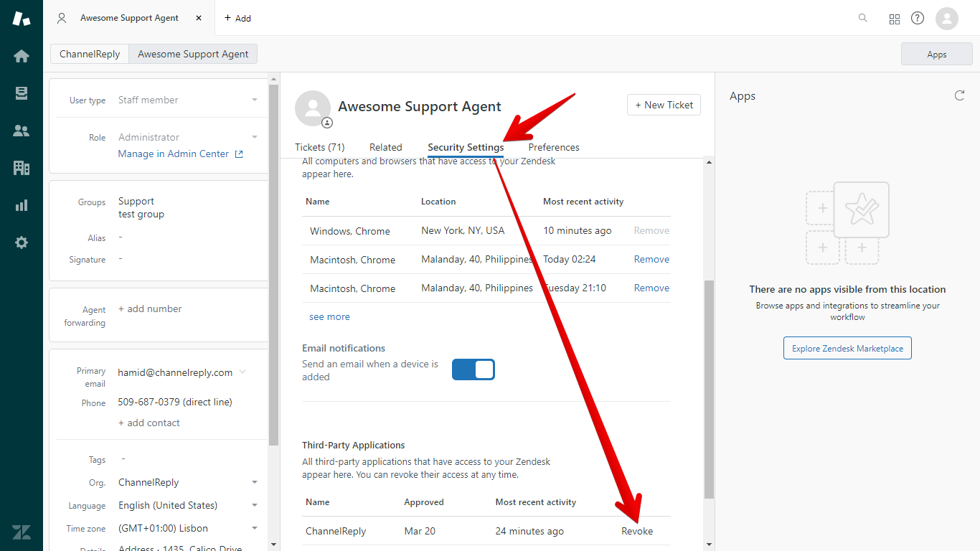Remove the Macintosh Chrome Today 02:24 device

651,259
